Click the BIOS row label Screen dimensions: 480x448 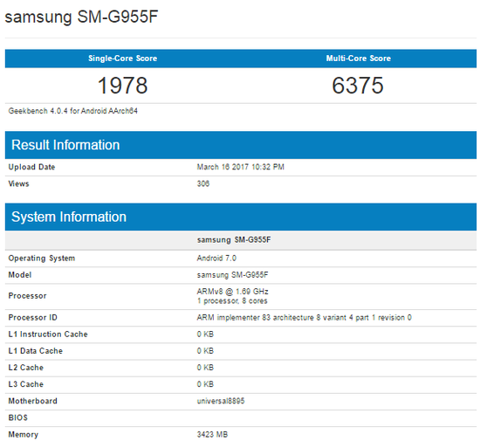(x=18, y=417)
